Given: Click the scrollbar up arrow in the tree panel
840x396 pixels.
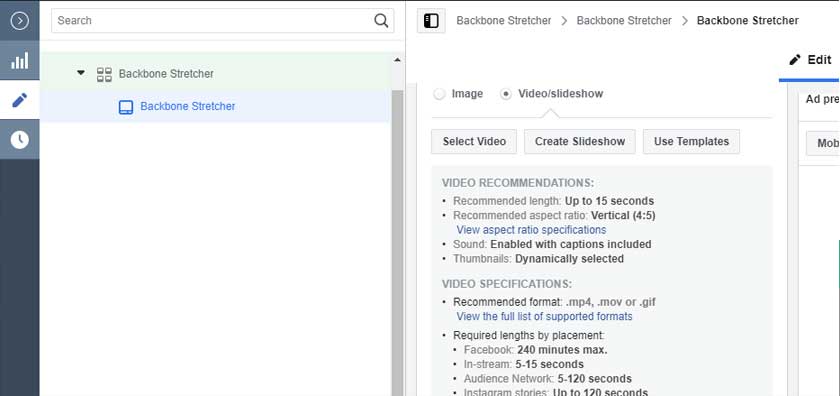Looking at the screenshot, I should pos(397,61).
